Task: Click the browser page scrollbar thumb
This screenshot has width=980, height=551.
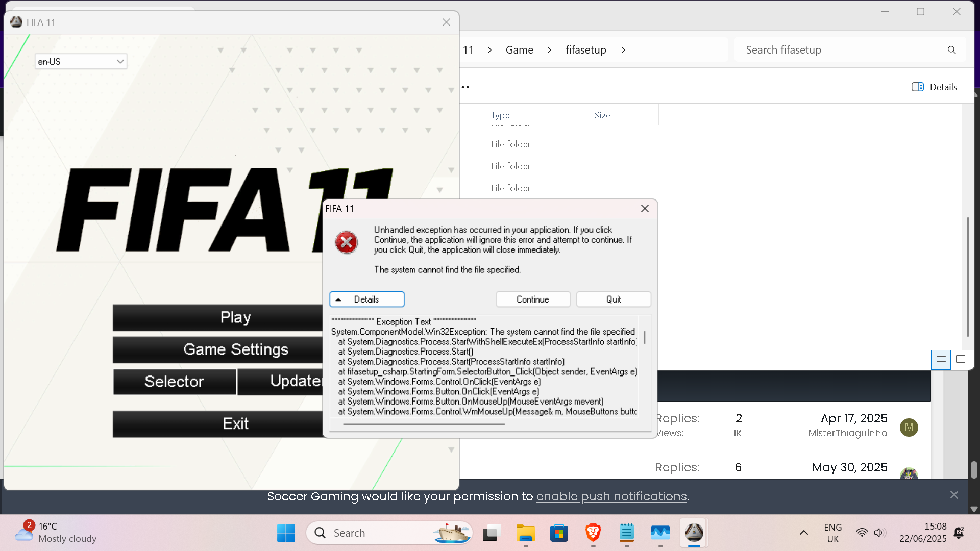Action: [x=974, y=470]
